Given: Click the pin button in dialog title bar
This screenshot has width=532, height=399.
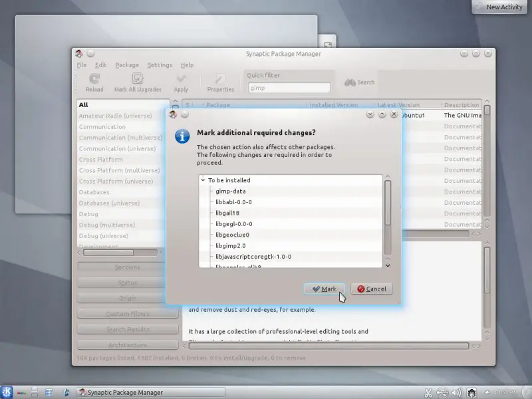Looking at the screenshot, I should coord(185,114).
